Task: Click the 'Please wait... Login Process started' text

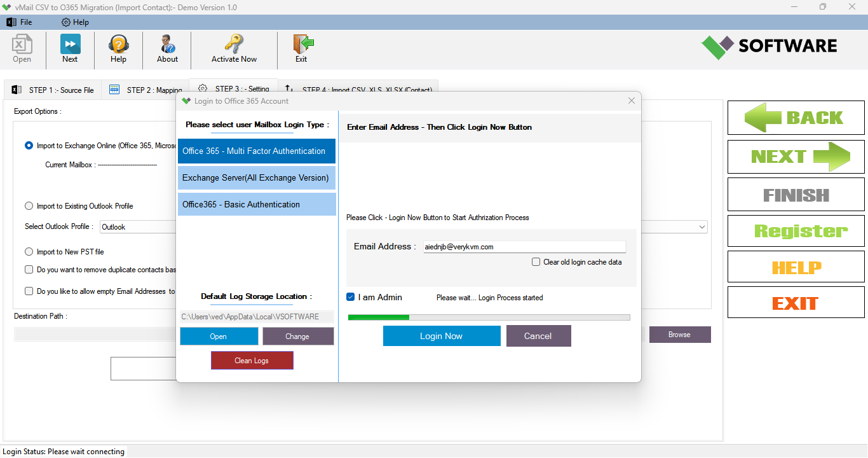Action: pos(490,298)
